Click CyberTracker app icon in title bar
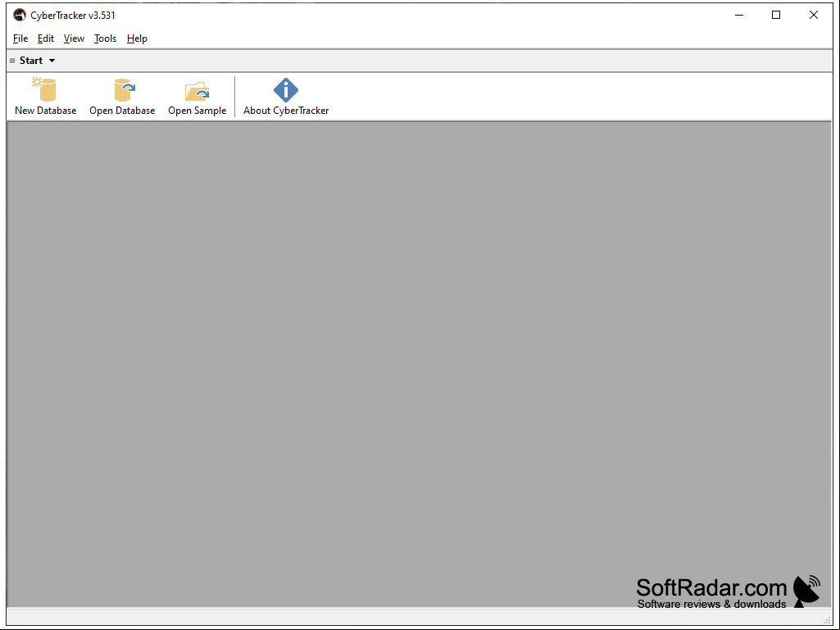The height and width of the screenshot is (630, 840). pyautogui.click(x=20, y=15)
